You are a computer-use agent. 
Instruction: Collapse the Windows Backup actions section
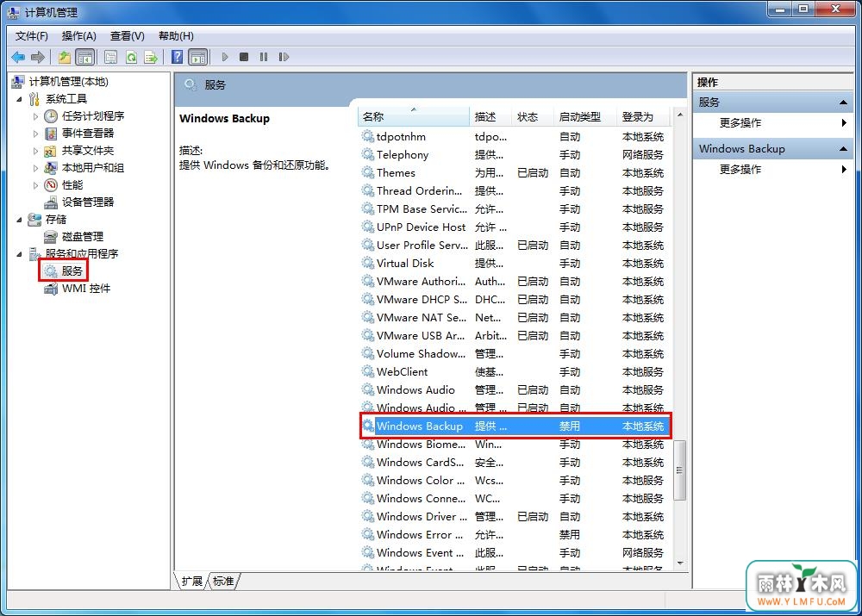click(x=843, y=148)
